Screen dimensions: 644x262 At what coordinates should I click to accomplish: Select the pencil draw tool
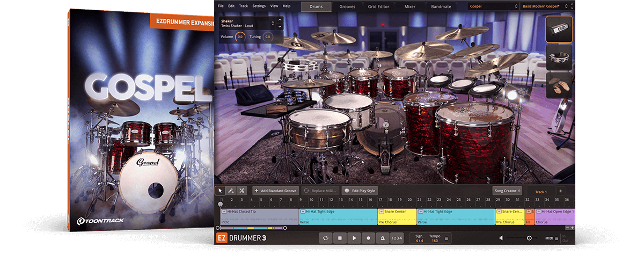click(231, 191)
